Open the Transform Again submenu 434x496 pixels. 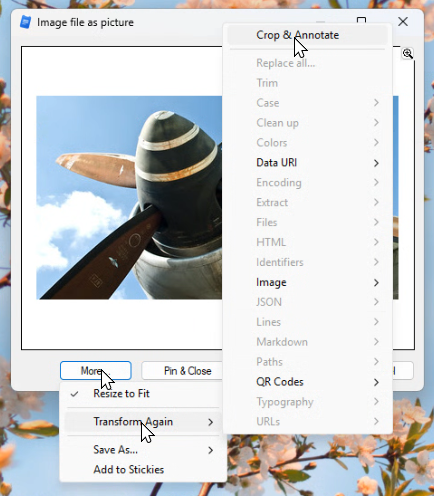pos(143,422)
